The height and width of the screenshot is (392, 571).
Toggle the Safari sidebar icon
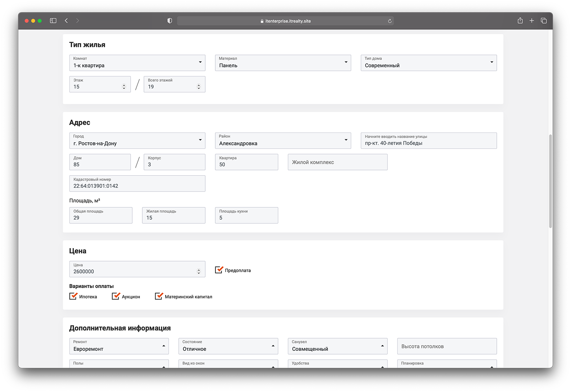click(53, 21)
